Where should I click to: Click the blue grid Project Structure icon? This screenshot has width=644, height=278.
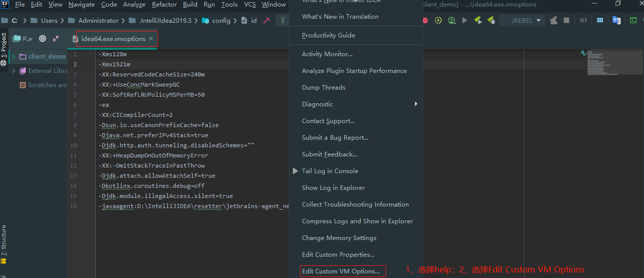coord(600,21)
